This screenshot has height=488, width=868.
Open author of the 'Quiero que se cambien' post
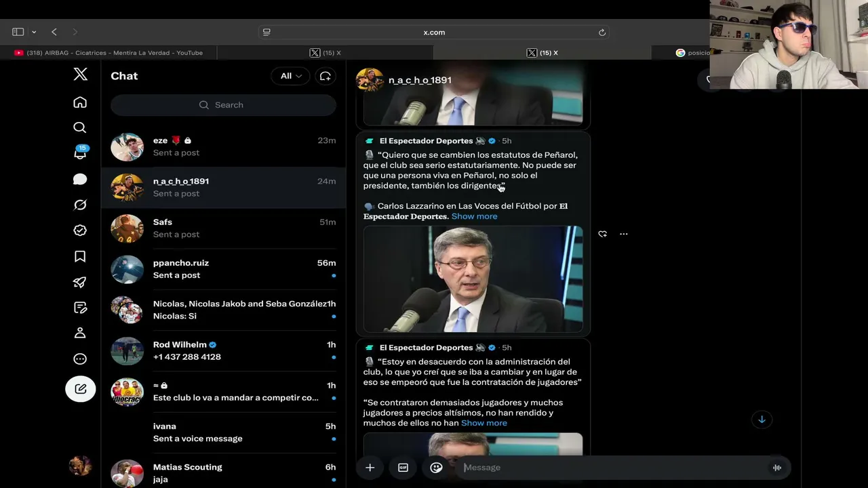426,141
